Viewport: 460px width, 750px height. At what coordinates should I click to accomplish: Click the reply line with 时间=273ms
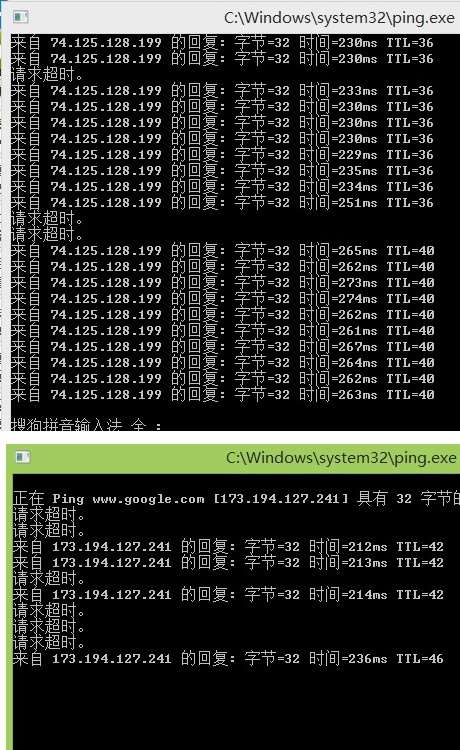click(x=222, y=283)
